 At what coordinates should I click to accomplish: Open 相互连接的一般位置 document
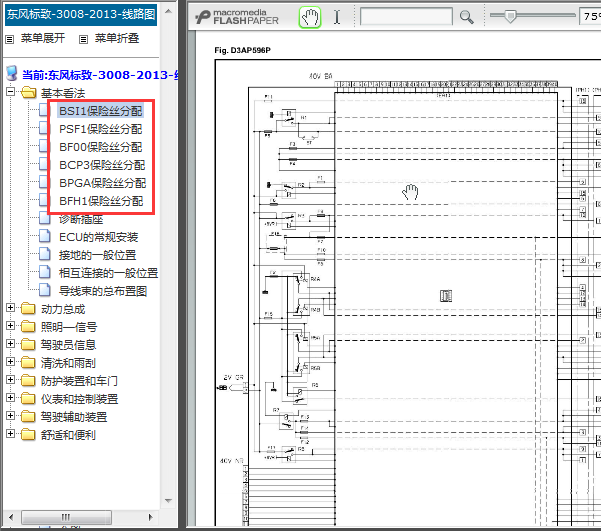(x=108, y=273)
